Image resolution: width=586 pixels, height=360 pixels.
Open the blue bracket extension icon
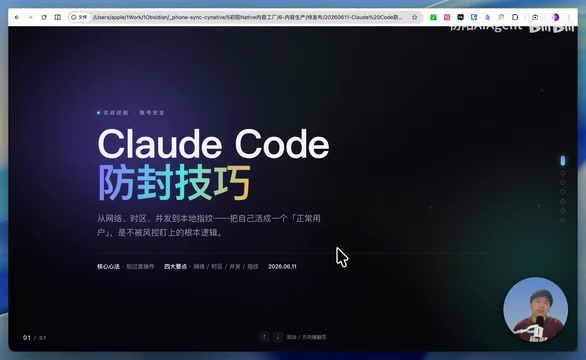click(474, 17)
